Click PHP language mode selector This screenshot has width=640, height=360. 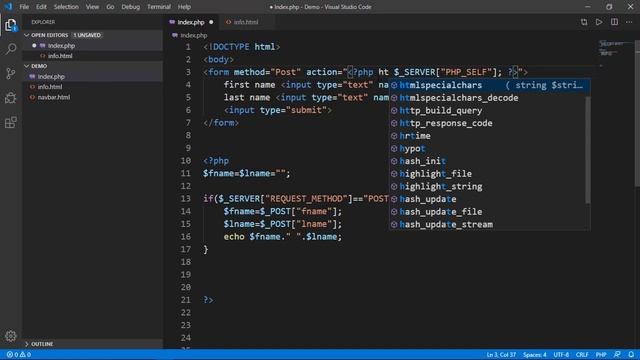pos(601,355)
